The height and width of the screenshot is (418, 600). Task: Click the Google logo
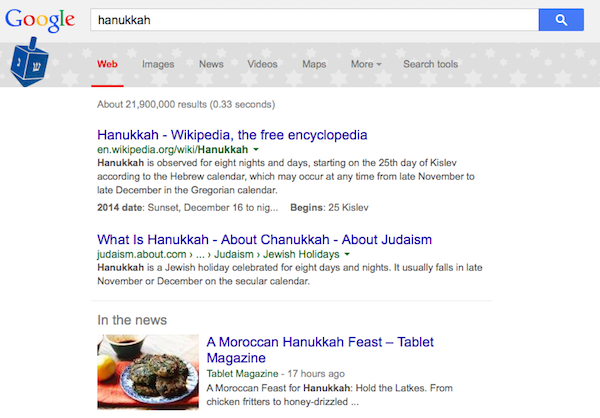click(x=40, y=20)
